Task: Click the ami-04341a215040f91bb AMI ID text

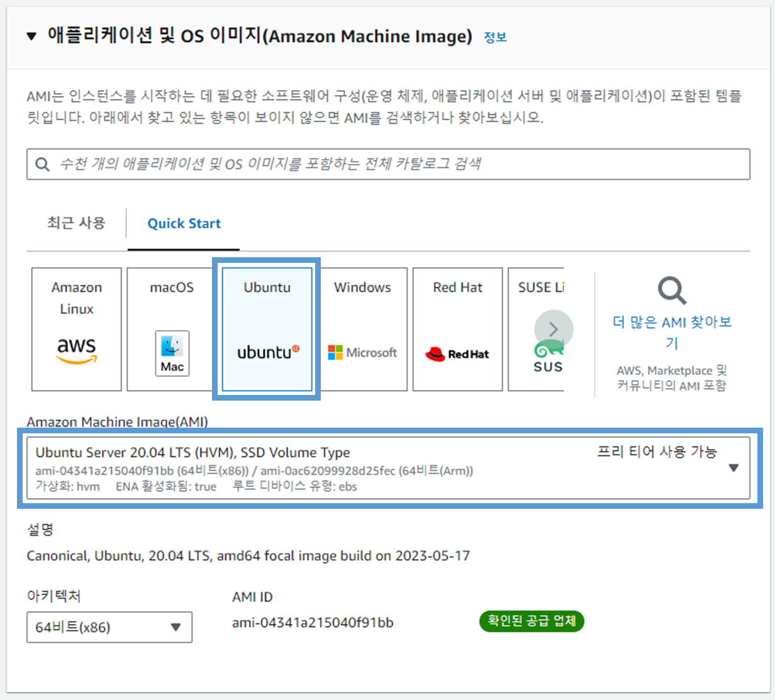Action: pyautogui.click(x=313, y=623)
